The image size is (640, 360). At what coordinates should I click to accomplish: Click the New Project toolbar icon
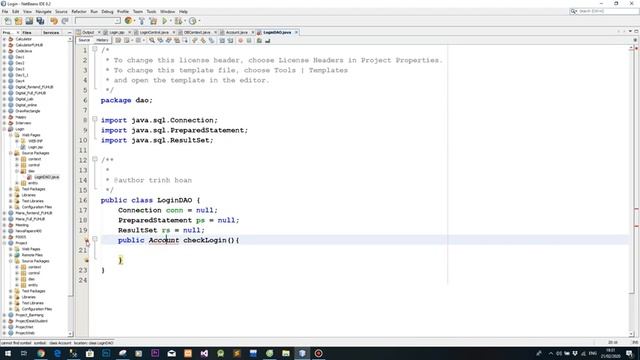pyautogui.click(x=18, y=21)
